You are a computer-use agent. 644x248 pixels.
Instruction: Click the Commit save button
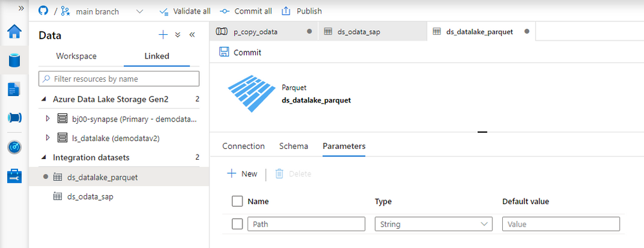pyautogui.click(x=240, y=52)
